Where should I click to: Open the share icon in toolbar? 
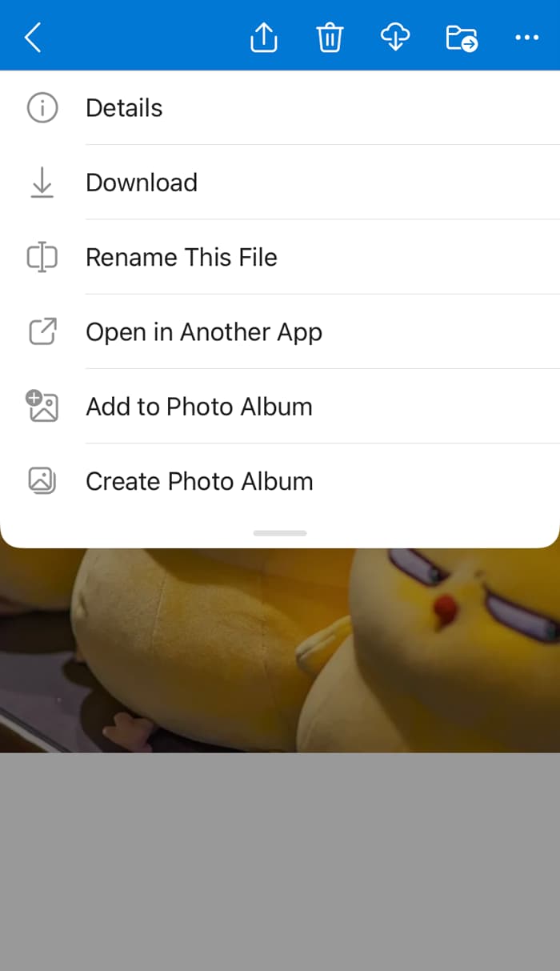pyautogui.click(x=264, y=37)
